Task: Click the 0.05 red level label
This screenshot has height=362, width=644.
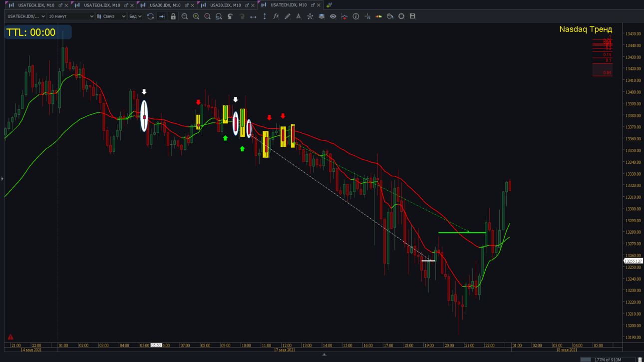Action: click(x=607, y=73)
